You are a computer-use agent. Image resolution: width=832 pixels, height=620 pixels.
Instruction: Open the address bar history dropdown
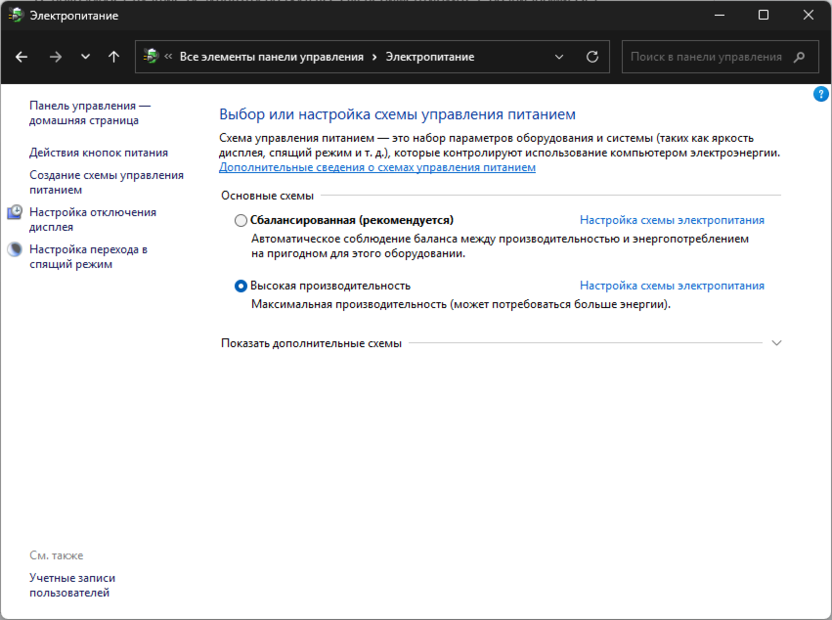click(561, 57)
